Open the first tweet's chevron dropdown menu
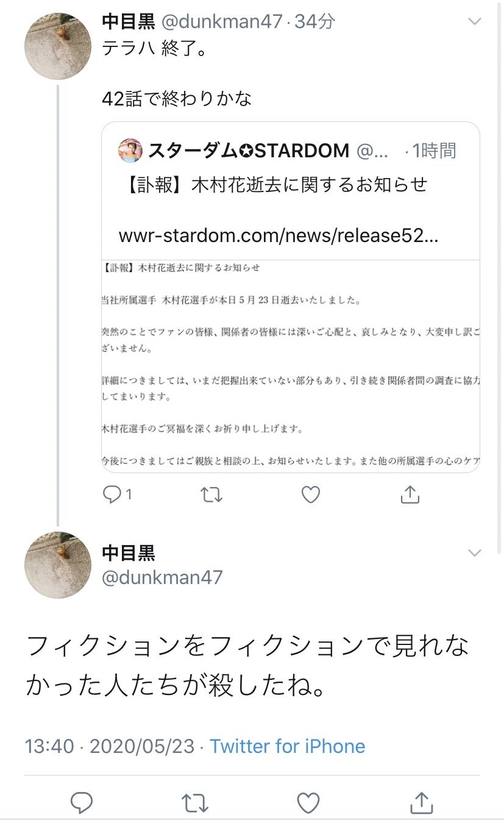Viewport: 504px width, 820px height. point(474,22)
